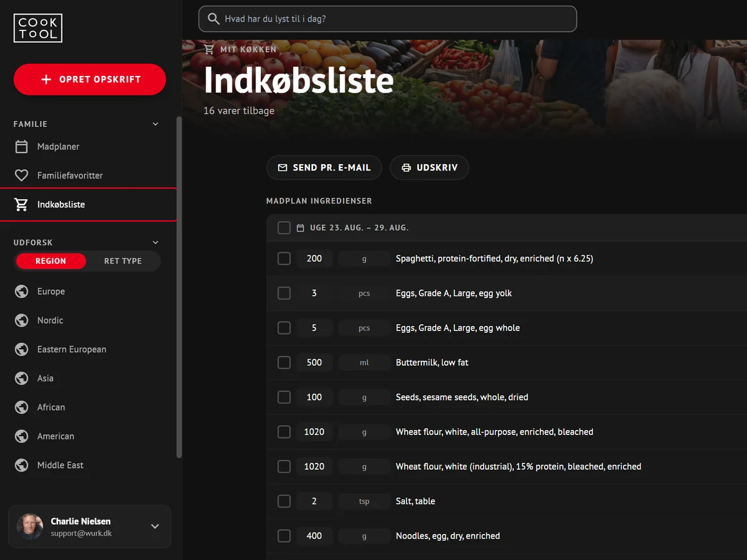Mark Buttermilk, low fat as bought
This screenshot has width=747, height=560.
(x=284, y=362)
